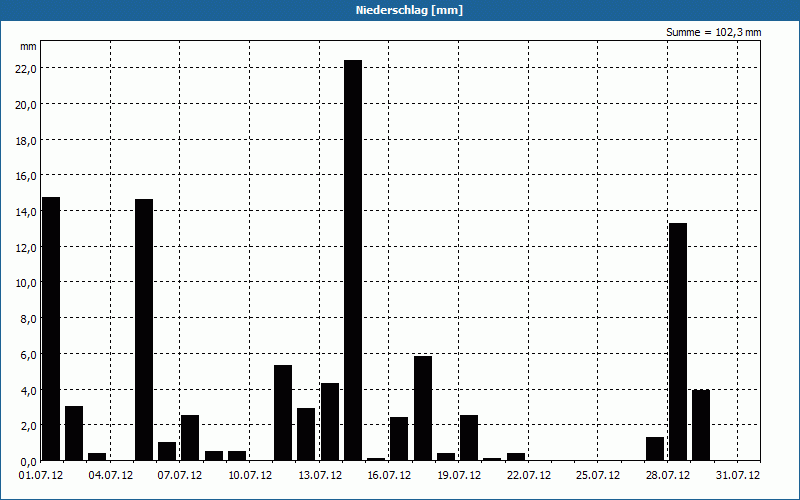Click the x-axis date '19.07.12'
The height and width of the screenshot is (500, 800).
tap(459, 476)
